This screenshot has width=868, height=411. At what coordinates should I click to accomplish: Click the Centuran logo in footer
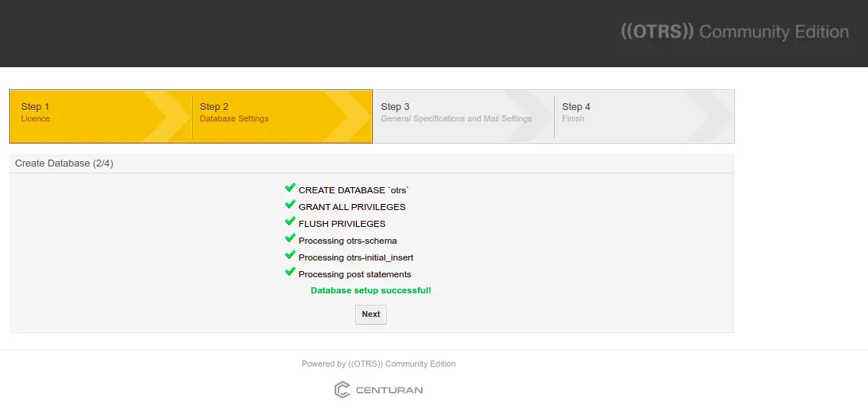[379, 390]
